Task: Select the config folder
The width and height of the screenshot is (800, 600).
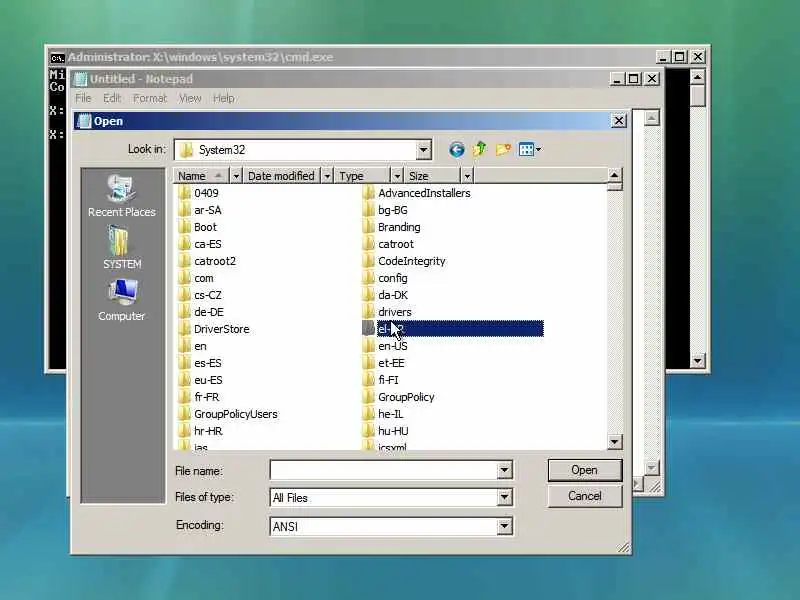Action: tap(385, 278)
